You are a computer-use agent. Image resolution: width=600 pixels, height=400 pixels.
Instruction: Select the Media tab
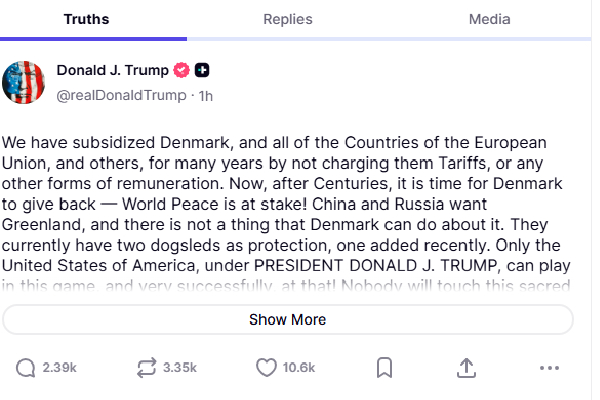coord(489,19)
